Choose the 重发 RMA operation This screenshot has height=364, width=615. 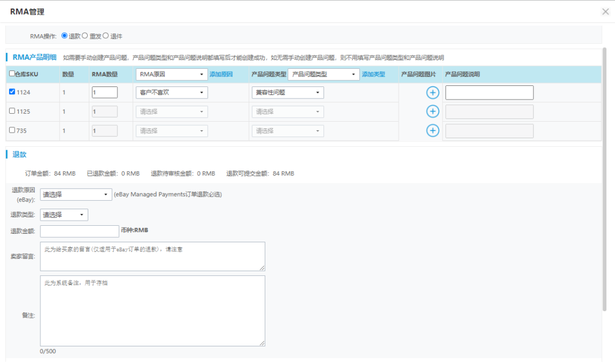[85, 36]
